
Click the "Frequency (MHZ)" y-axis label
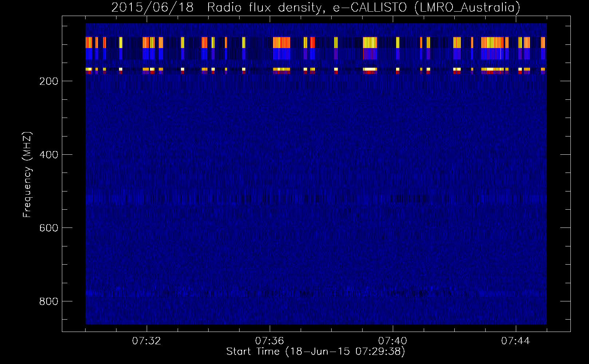click(x=27, y=175)
